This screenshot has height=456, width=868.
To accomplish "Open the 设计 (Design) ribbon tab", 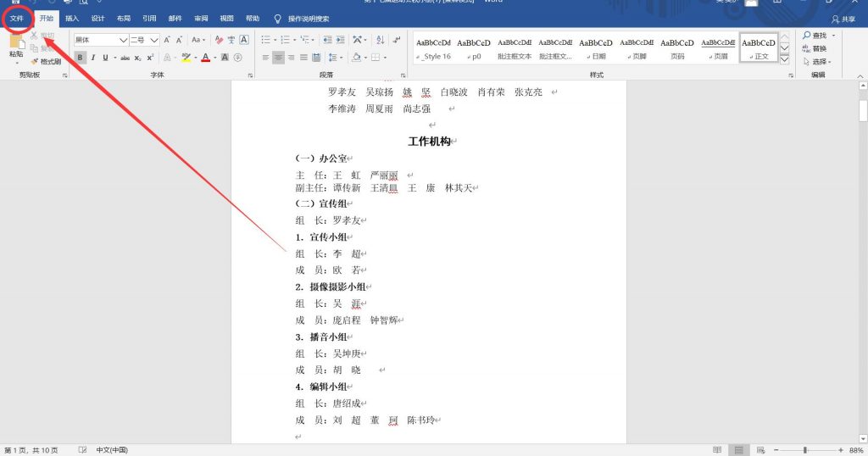I will click(98, 19).
